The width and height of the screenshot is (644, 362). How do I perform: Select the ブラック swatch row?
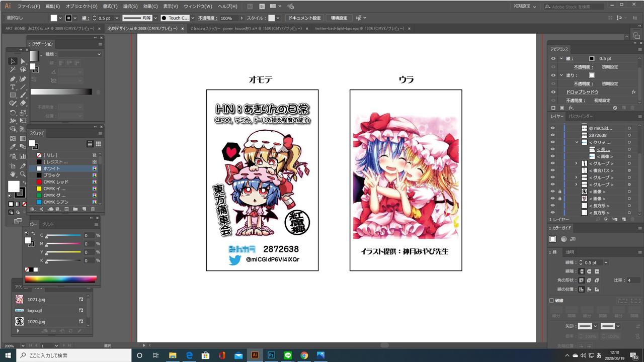click(x=64, y=175)
